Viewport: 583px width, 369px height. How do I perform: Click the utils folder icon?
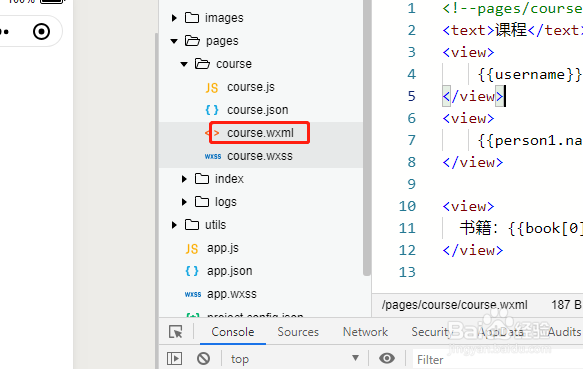coord(192,225)
